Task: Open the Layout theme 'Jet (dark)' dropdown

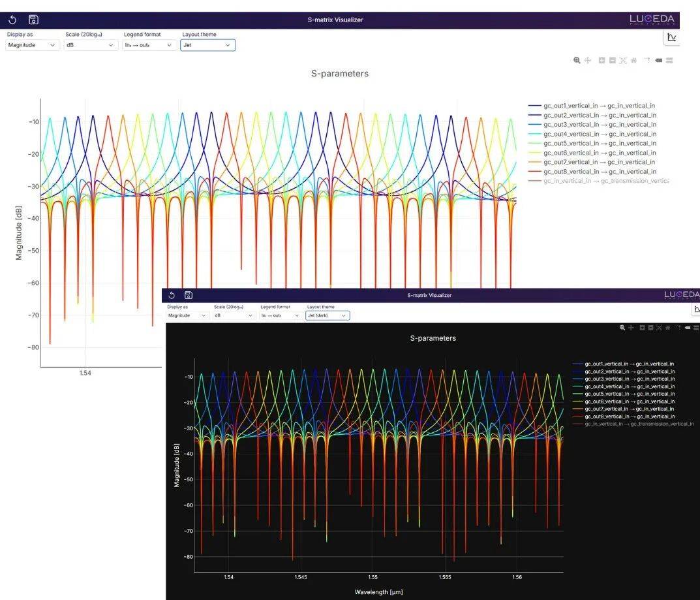Action: tap(327, 315)
